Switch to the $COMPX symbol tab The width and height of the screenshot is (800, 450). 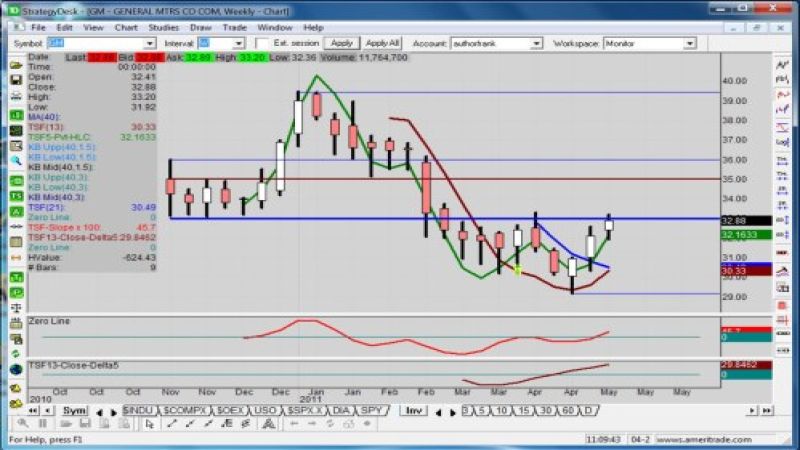point(184,411)
